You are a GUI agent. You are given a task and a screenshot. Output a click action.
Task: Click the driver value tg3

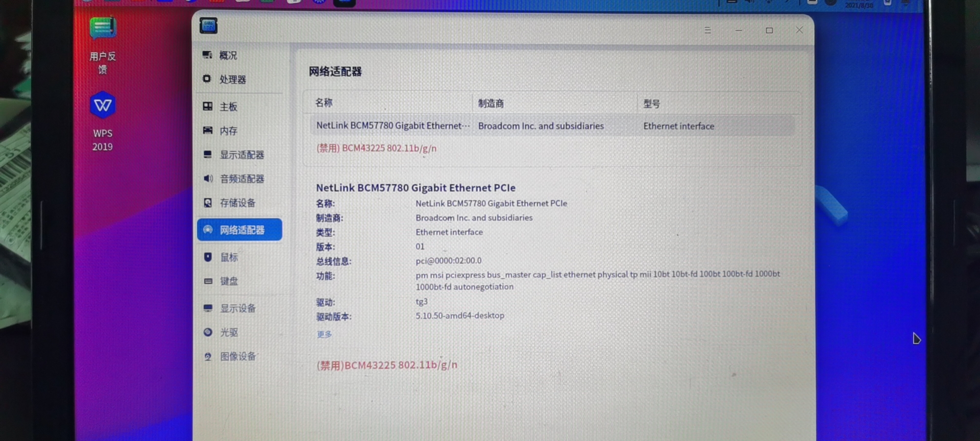422,302
